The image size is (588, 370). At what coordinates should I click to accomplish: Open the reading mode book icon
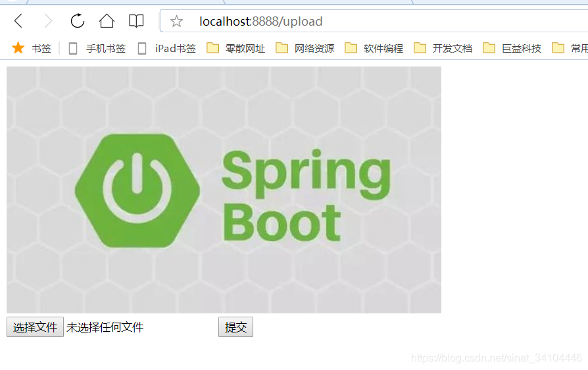(136, 21)
